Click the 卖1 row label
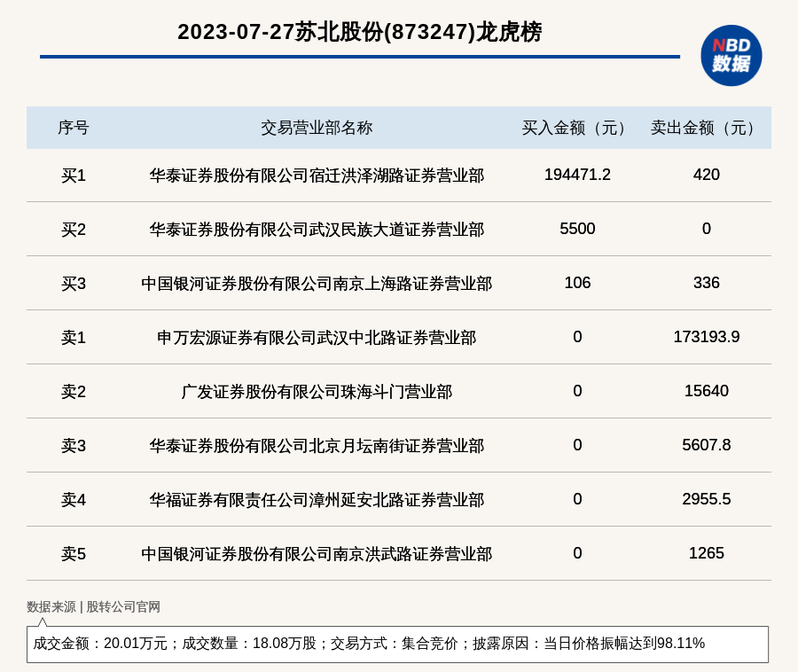The image size is (798, 672). pos(74,337)
